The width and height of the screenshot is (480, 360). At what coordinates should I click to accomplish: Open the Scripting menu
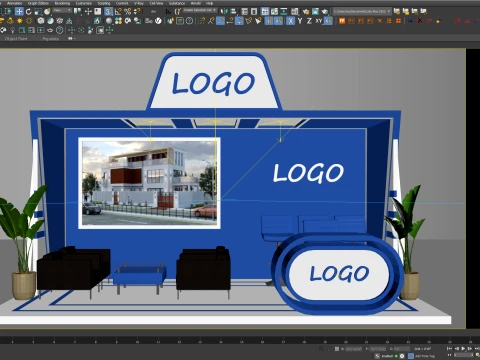[x=104, y=3]
